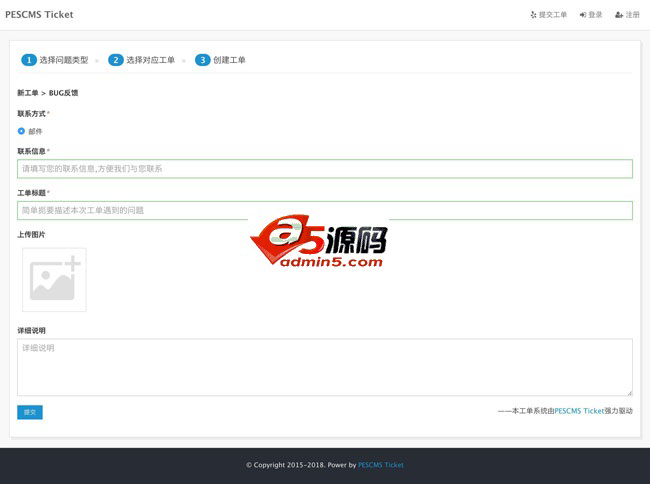Click the step 1 number badge
Viewport: 650px width, 484px height.
[29, 60]
